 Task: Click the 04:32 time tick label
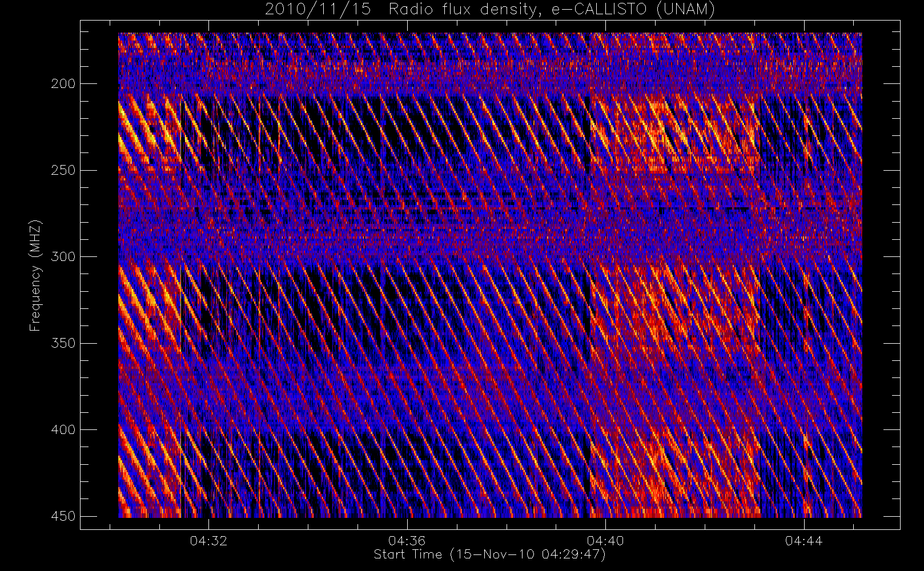pyautogui.click(x=208, y=540)
